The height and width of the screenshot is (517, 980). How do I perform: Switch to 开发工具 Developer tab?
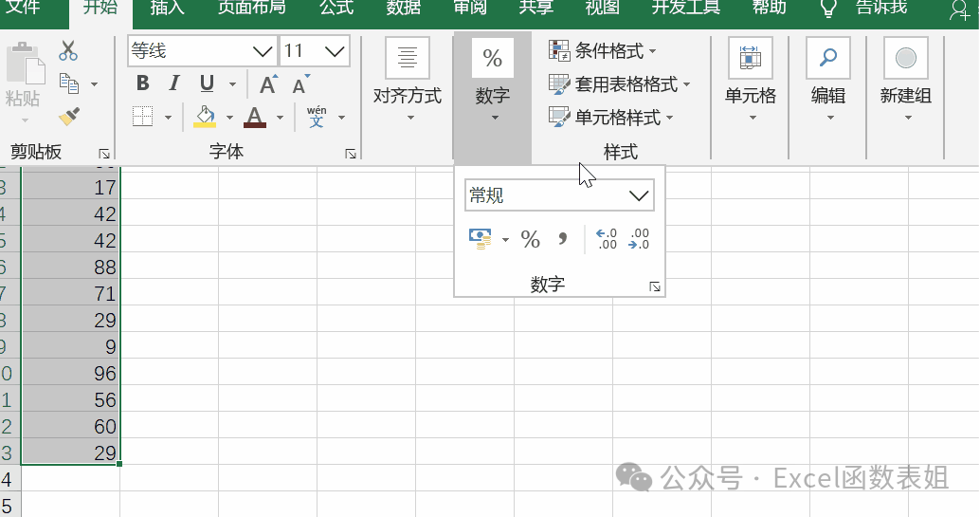pyautogui.click(x=686, y=8)
